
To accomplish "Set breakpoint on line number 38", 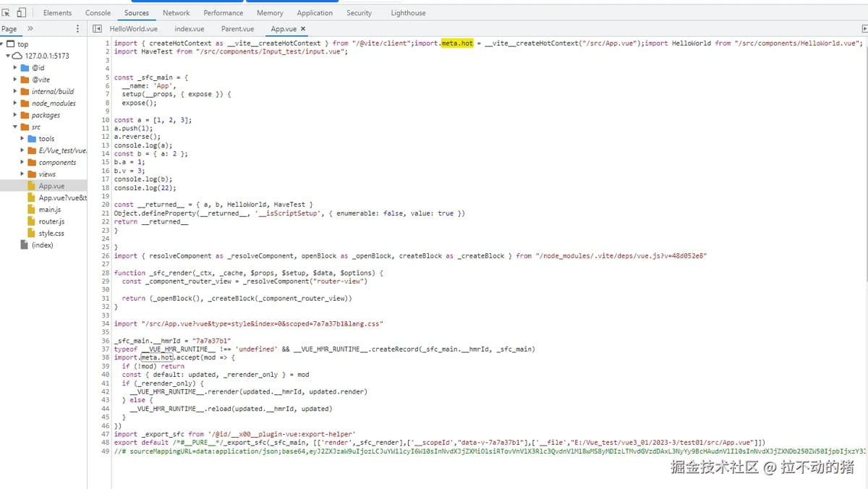I will point(106,357).
